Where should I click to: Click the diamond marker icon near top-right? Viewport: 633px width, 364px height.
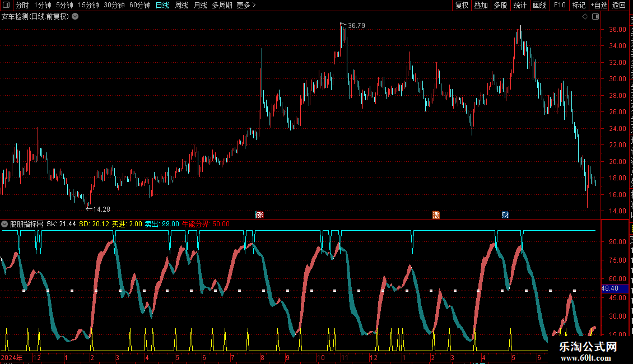pos(585,17)
